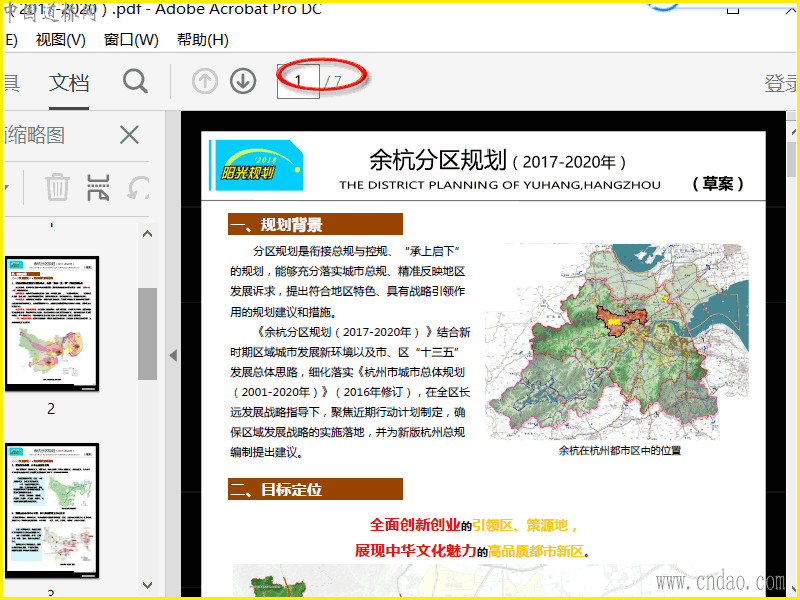Open the 视图(V) menu
The height and width of the screenshot is (600, 800).
[x=60, y=40]
